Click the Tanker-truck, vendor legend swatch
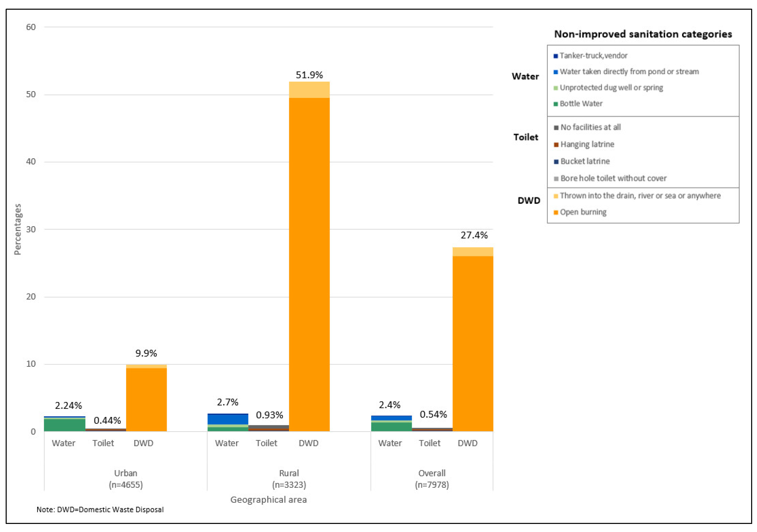This screenshot has width=757, height=532. [556, 56]
